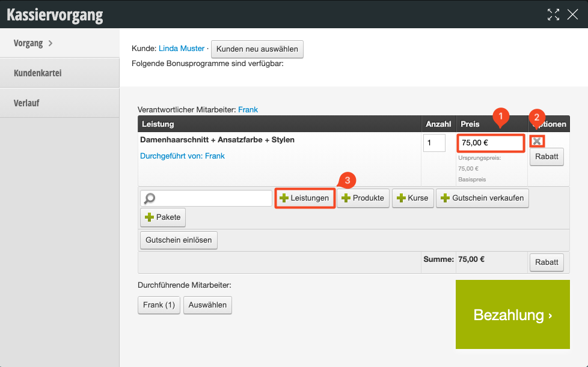588x367 pixels.
Task: Click the remove service X icon
Action: click(536, 141)
